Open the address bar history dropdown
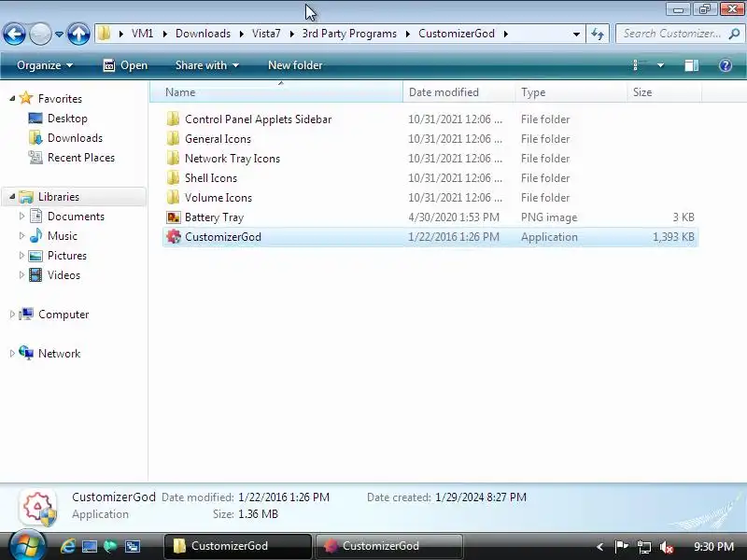The height and width of the screenshot is (560, 747). point(576,34)
